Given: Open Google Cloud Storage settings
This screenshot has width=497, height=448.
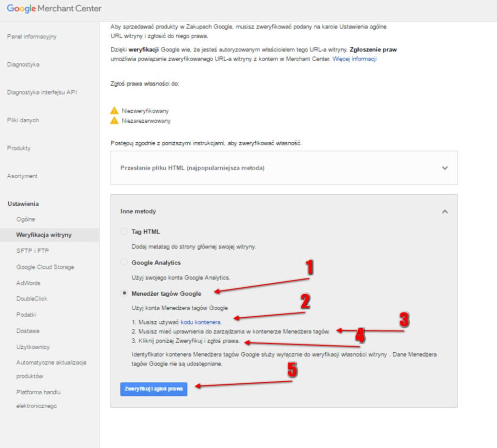Looking at the screenshot, I should pos(45,267).
